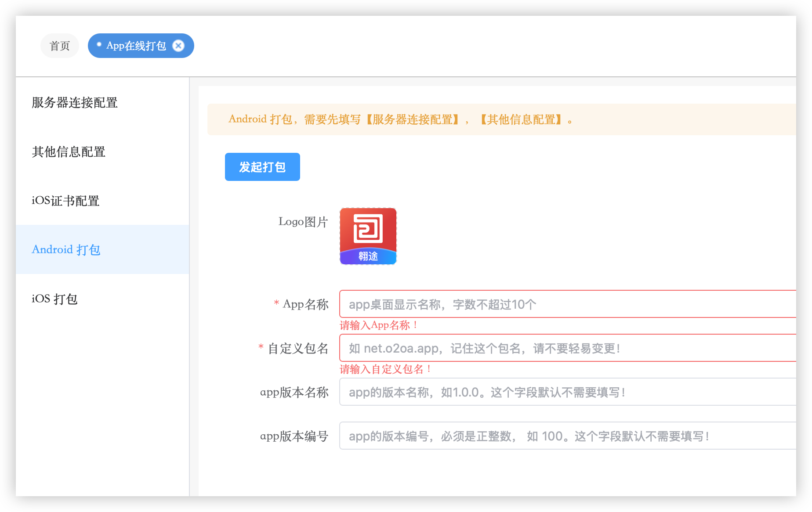Focus the App名称 input field

(567, 304)
